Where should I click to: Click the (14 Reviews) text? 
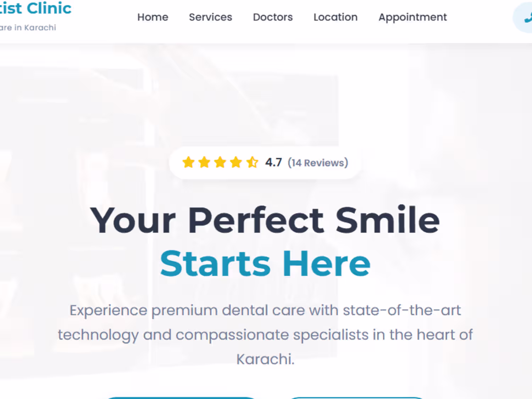pos(318,163)
